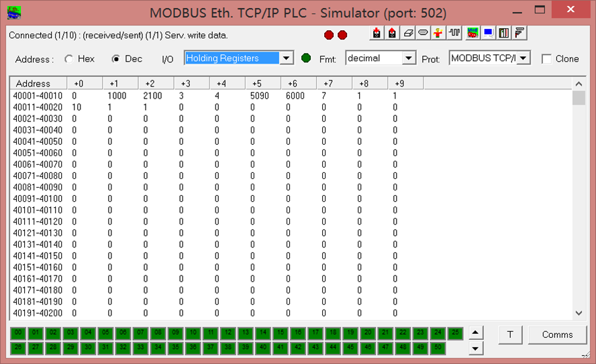The height and width of the screenshot is (364, 596).
Task: Enable the Clone checkbox
Action: (x=546, y=59)
